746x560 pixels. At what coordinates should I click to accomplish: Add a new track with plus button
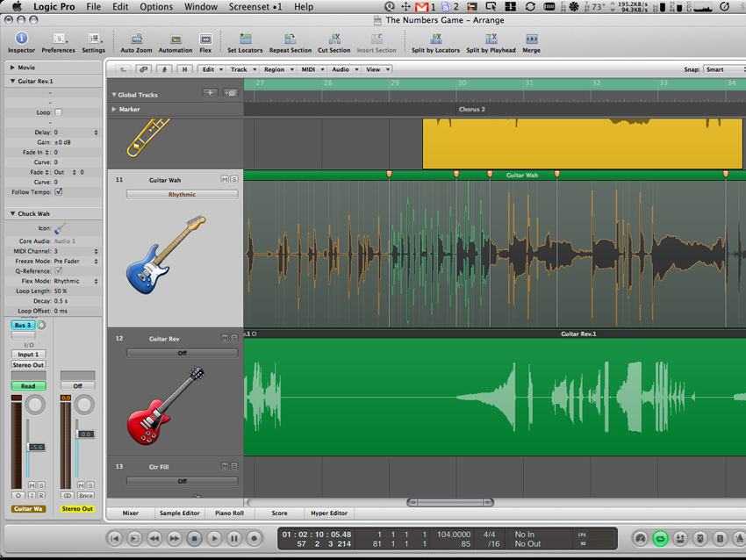tap(210, 93)
